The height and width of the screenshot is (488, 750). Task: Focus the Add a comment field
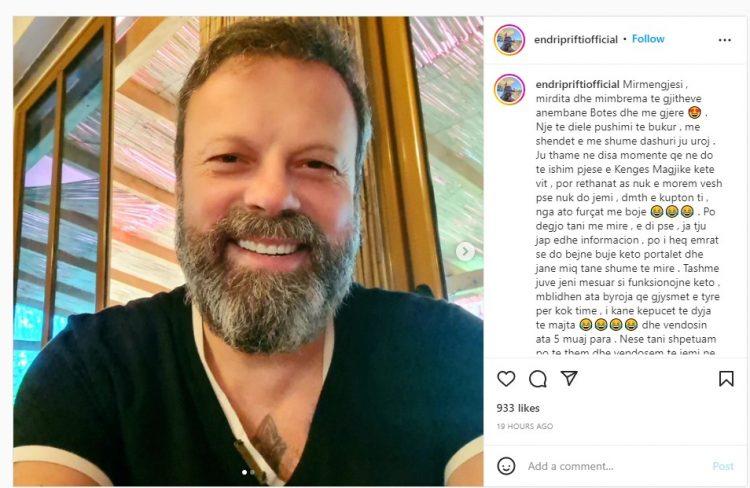point(610,466)
